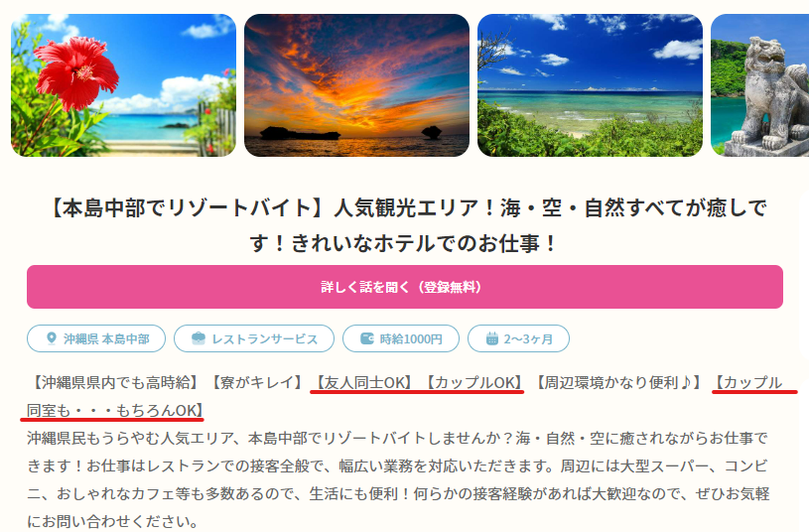
Task: Open the stone shisa statue photo
Action: (x=759, y=85)
